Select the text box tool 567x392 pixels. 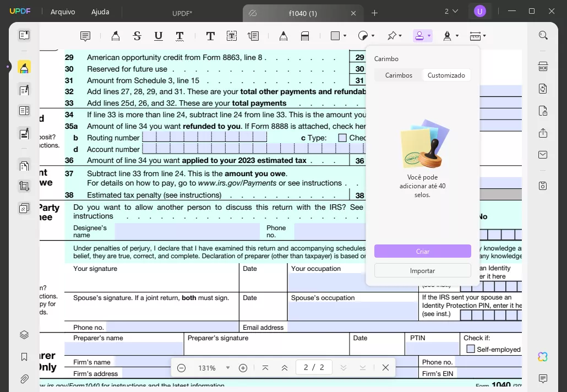(231, 36)
